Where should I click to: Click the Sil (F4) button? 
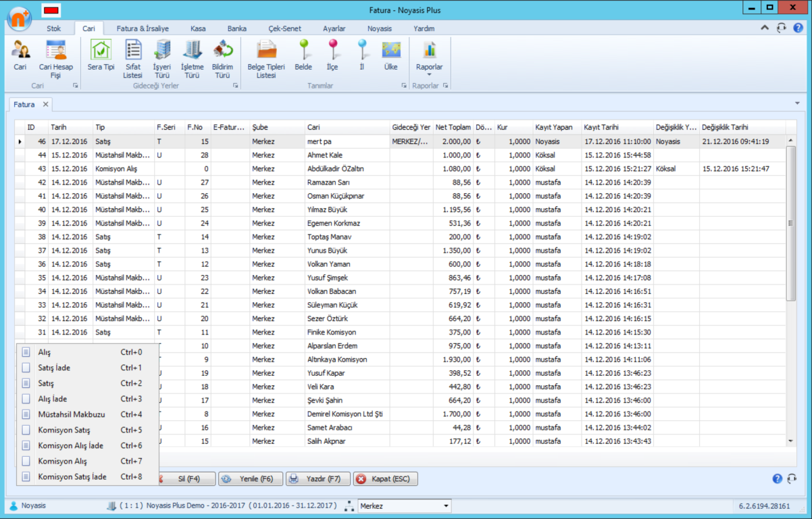click(x=187, y=478)
